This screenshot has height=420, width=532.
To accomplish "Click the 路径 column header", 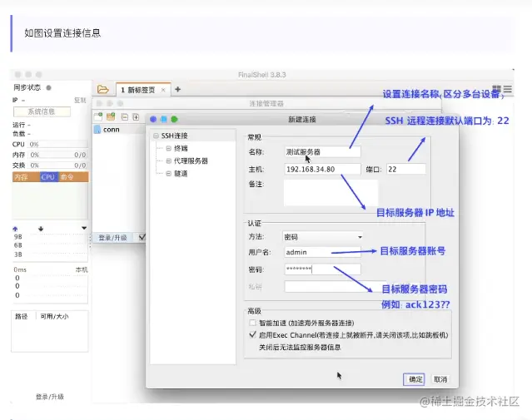I will tap(22, 316).
